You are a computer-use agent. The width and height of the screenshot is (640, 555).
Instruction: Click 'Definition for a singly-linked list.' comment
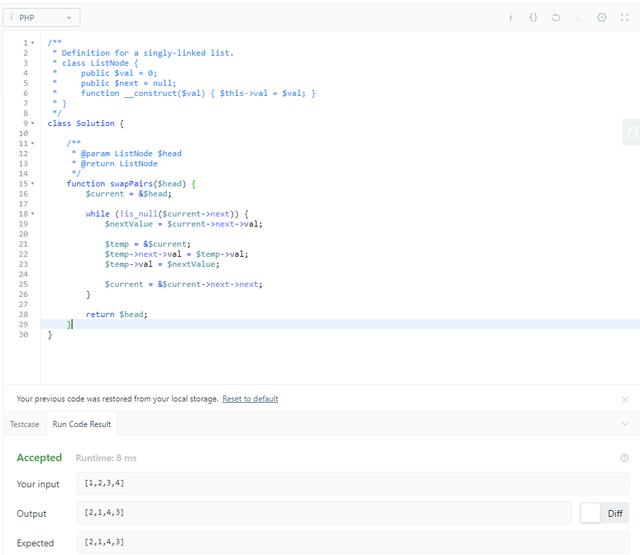click(147, 53)
